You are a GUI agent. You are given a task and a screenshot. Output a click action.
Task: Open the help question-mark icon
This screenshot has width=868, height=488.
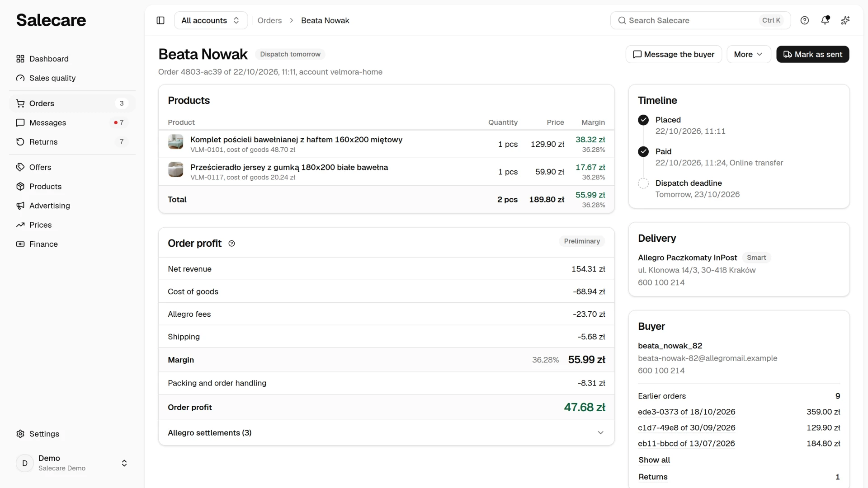[805, 20]
